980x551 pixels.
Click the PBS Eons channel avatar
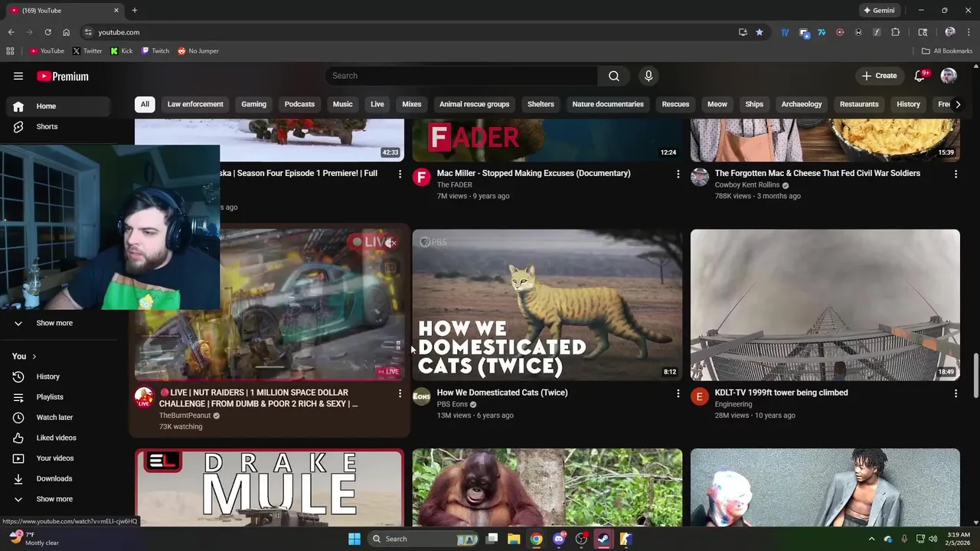coord(422,396)
